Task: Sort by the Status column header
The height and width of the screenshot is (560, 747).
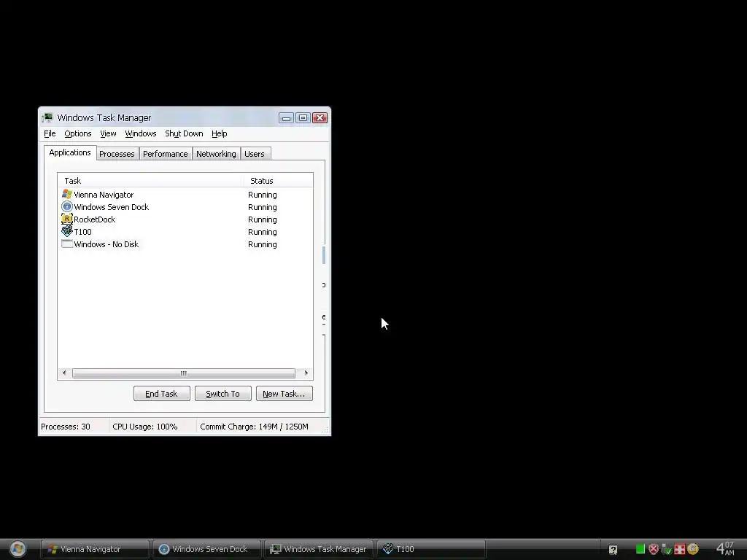Action: point(278,181)
